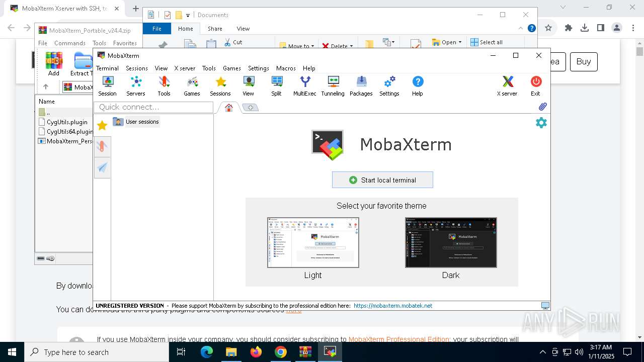The image size is (644, 362).
Task: Select the Tools sidebar tab icon
Action: (x=102, y=146)
